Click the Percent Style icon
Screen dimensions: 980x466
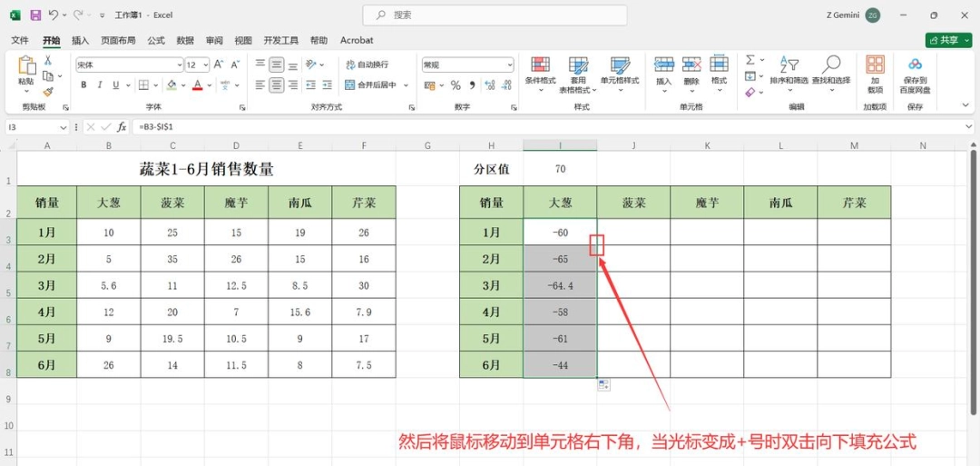pos(456,85)
